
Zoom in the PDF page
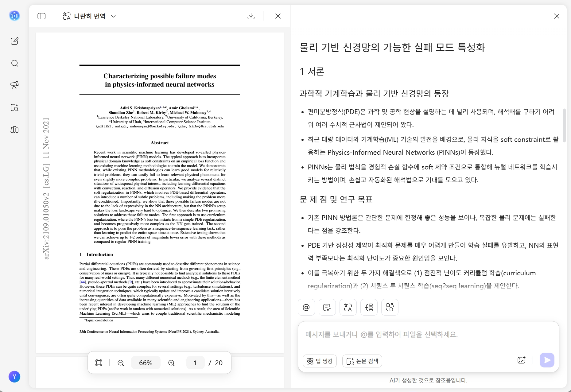pos(172,363)
